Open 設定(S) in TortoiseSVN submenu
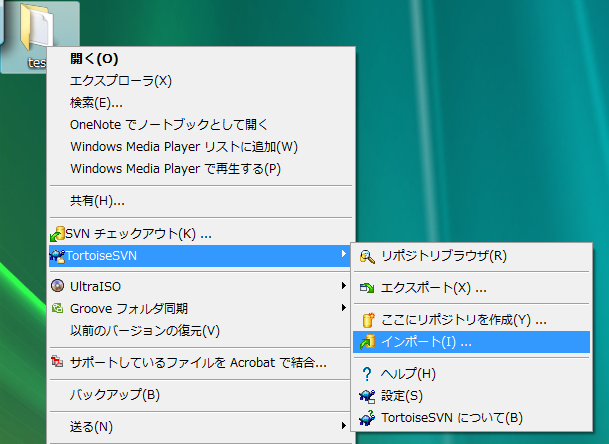Image resolution: width=609 pixels, height=444 pixels. pos(472,396)
